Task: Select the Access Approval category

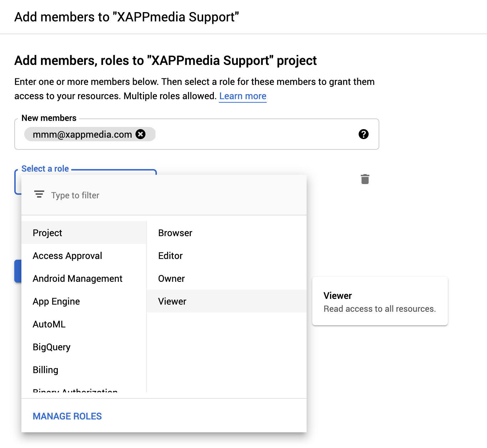Action: coord(84,256)
